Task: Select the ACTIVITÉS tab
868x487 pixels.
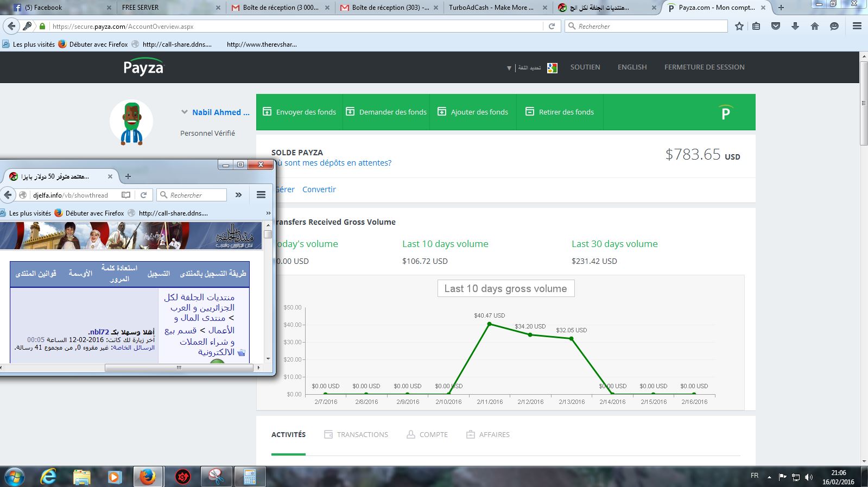Action: [288, 434]
